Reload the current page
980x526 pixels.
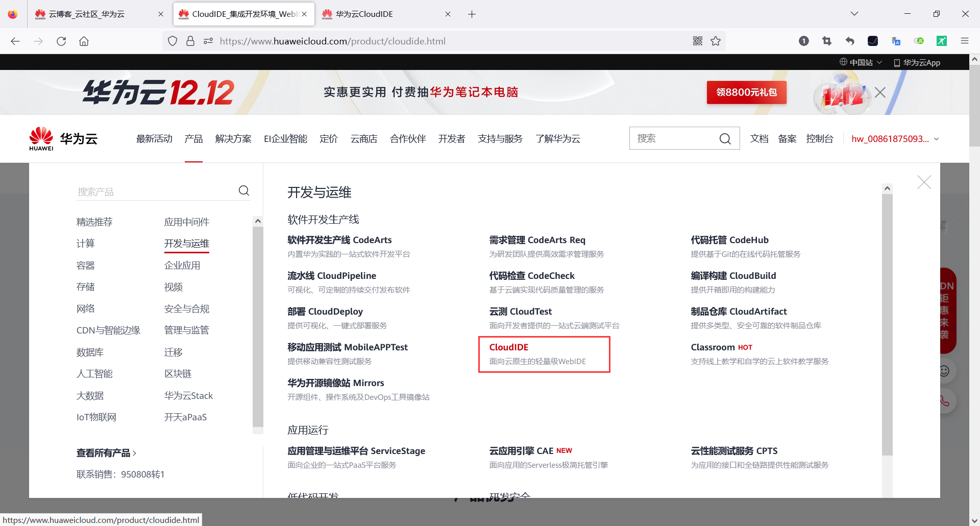tap(61, 41)
